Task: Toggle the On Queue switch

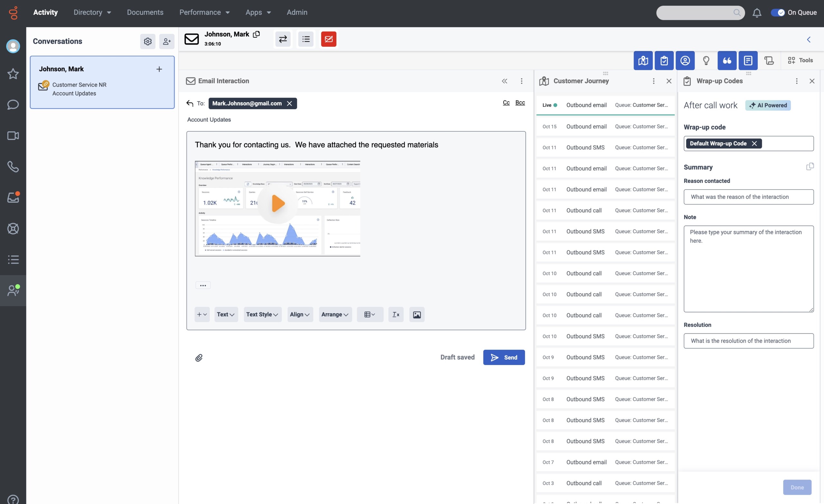Action: [x=778, y=12]
